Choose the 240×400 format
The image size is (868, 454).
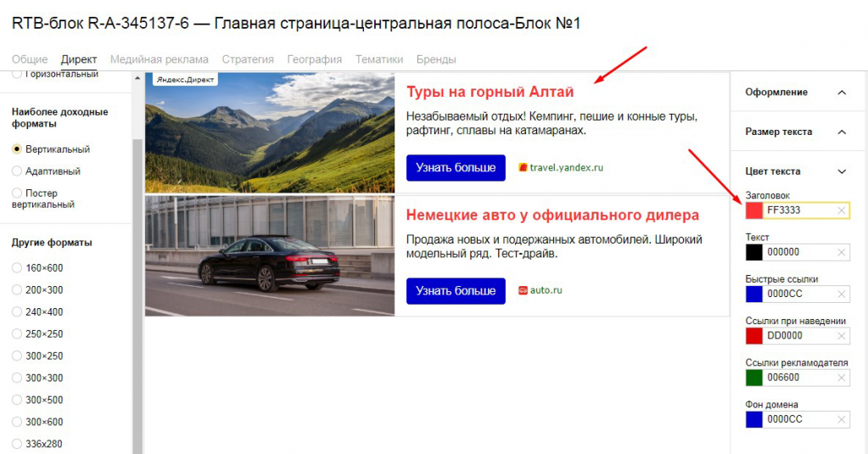(17, 311)
